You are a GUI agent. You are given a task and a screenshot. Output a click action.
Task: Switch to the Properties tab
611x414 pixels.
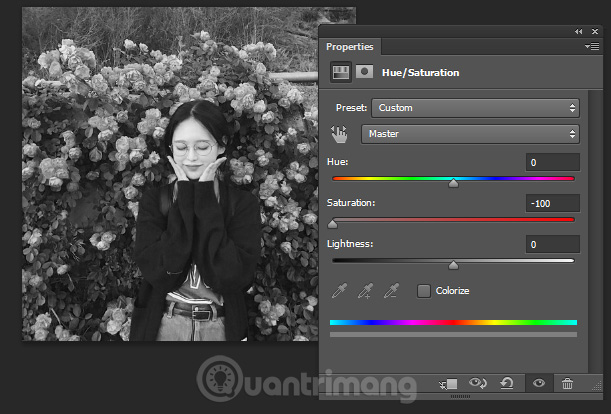pyautogui.click(x=350, y=47)
